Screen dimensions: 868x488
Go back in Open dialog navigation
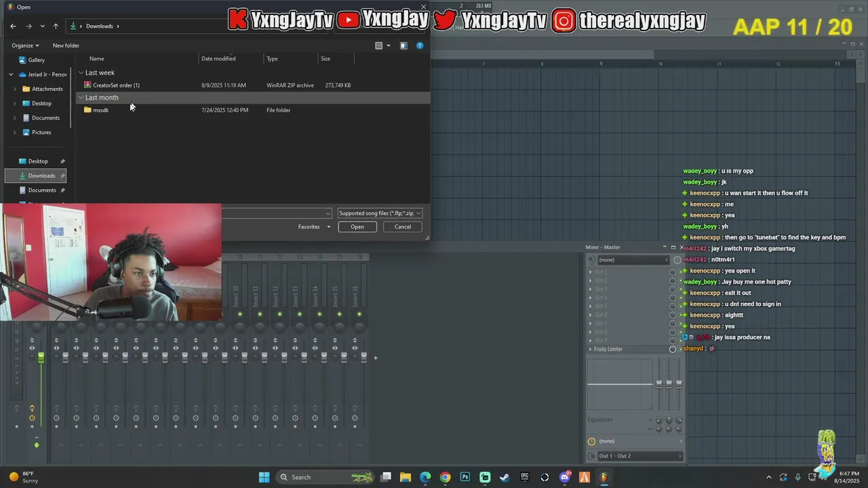13,26
